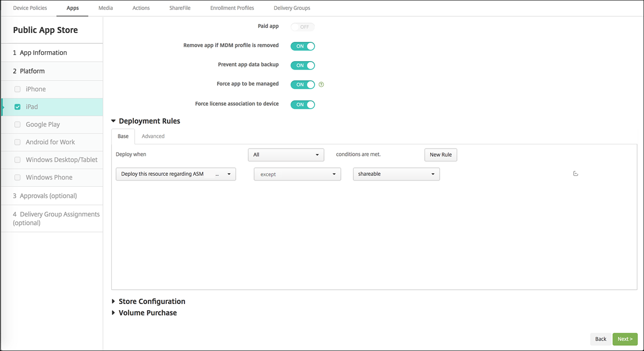Enable the Android for Work checkbox
This screenshot has width=644, height=351.
pyautogui.click(x=17, y=142)
